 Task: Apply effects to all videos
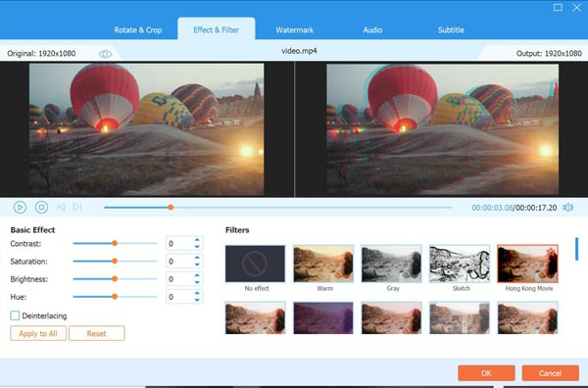(38, 333)
